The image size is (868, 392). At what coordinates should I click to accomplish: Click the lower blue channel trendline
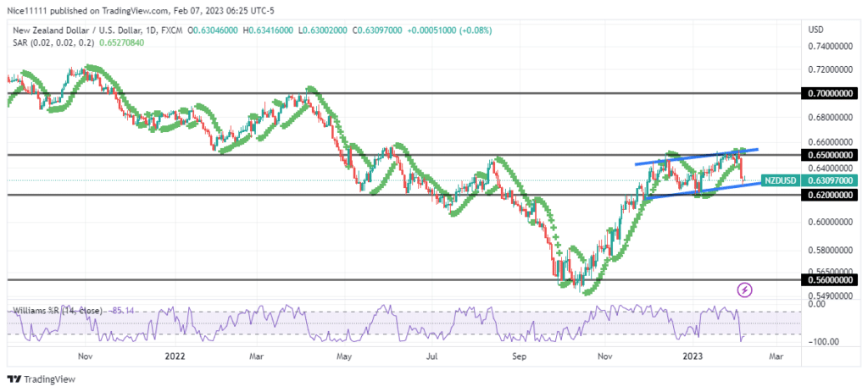[703, 190]
